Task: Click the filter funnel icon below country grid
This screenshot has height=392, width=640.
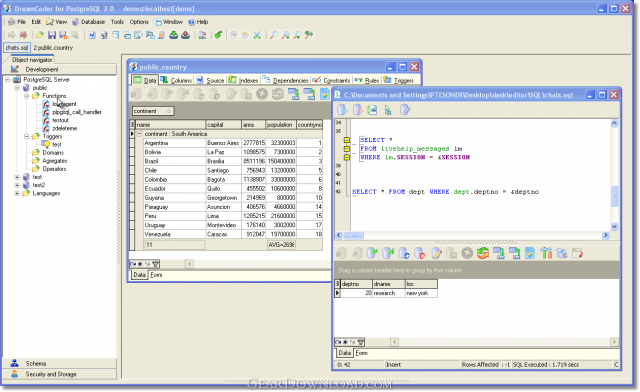Action: click(155, 264)
